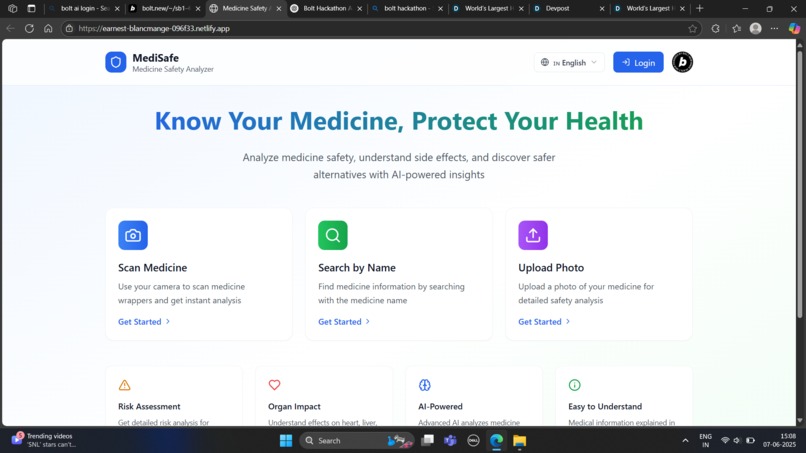Click the blue camera Scan Medicine icon
This screenshot has height=453, width=806.
[133, 235]
